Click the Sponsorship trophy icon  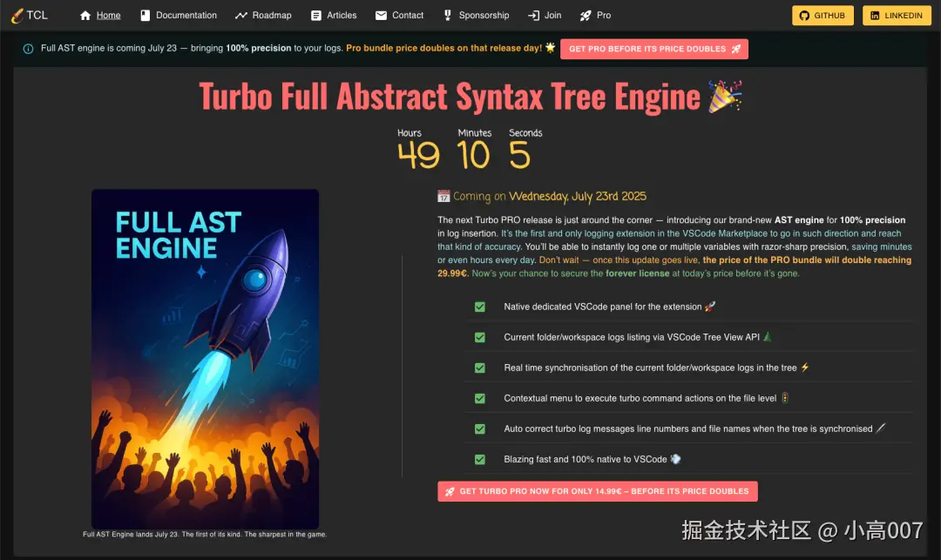[447, 16]
